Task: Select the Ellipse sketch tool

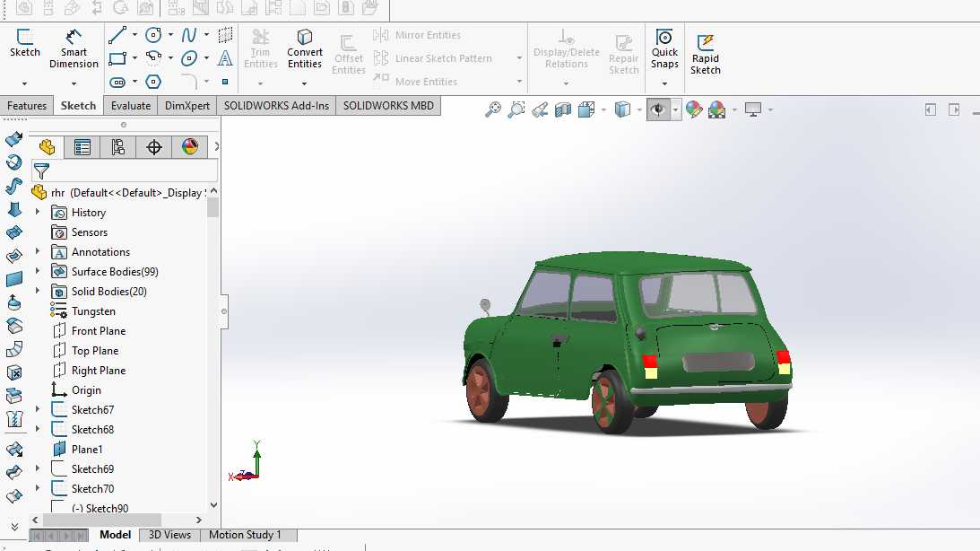Action: pos(189,59)
